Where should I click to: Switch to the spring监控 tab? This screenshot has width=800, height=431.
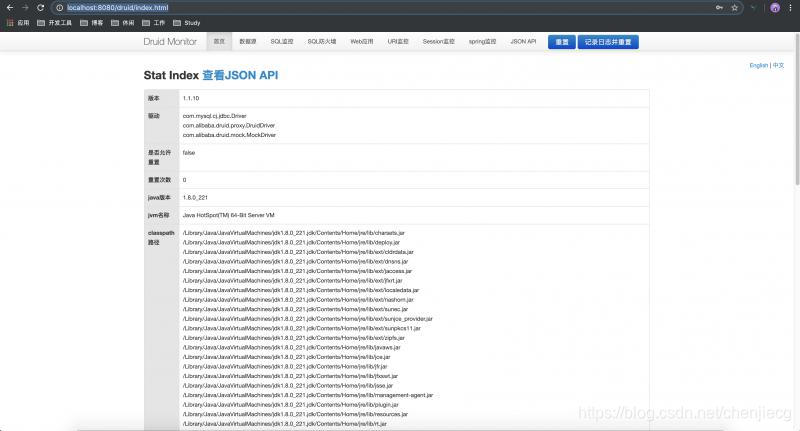(x=482, y=41)
